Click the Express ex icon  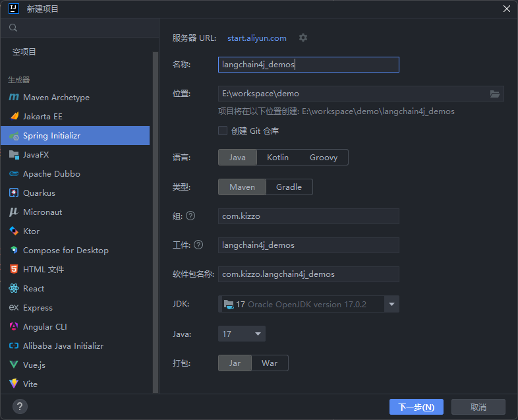click(14, 308)
